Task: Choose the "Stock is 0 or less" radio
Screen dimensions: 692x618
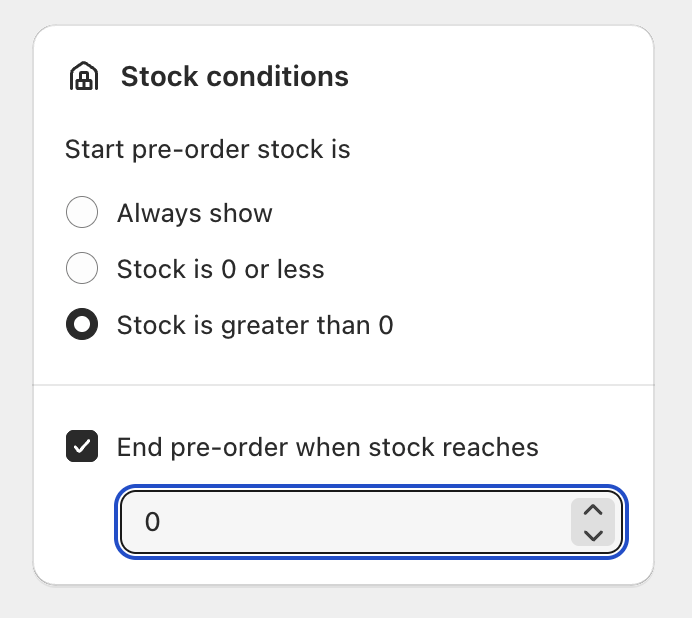Action: point(82,269)
